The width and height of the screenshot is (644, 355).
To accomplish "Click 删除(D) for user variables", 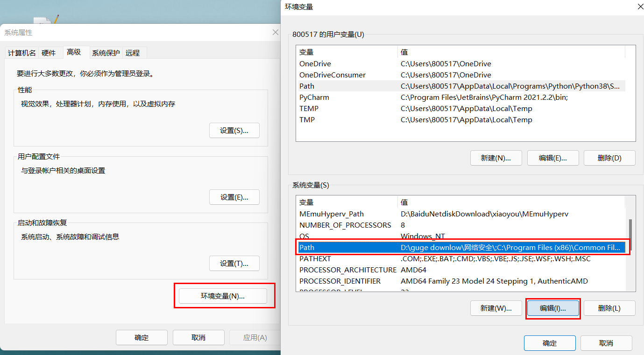I will pyautogui.click(x=609, y=158).
